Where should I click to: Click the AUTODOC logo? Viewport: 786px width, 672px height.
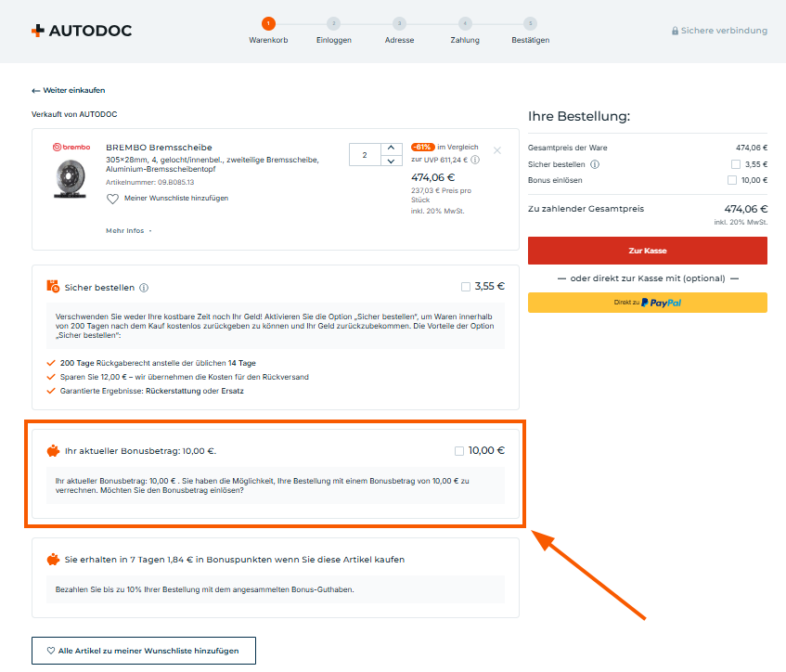82,31
